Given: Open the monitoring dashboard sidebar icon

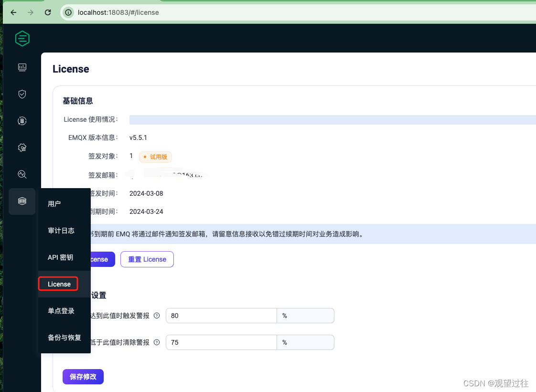Looking at the screenshot, I should click(x=22, y=67).
